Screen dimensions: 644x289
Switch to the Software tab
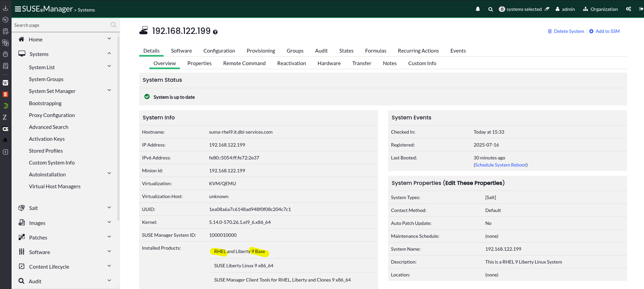pyautogui.click(x=181, y=51)
